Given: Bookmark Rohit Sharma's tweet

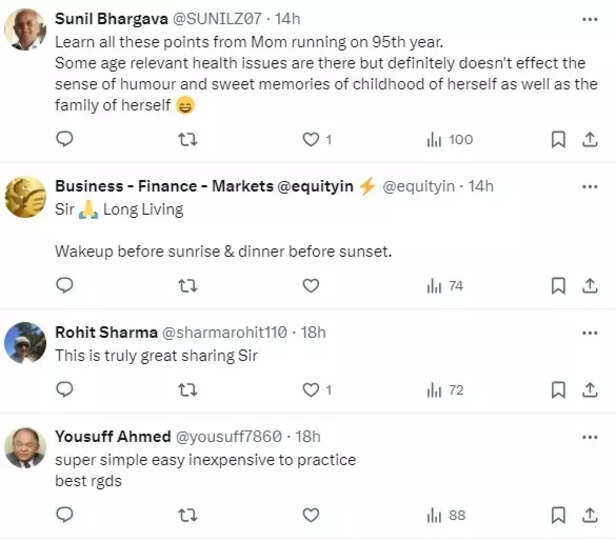Looking at the screenshot, I should [558, 390].
